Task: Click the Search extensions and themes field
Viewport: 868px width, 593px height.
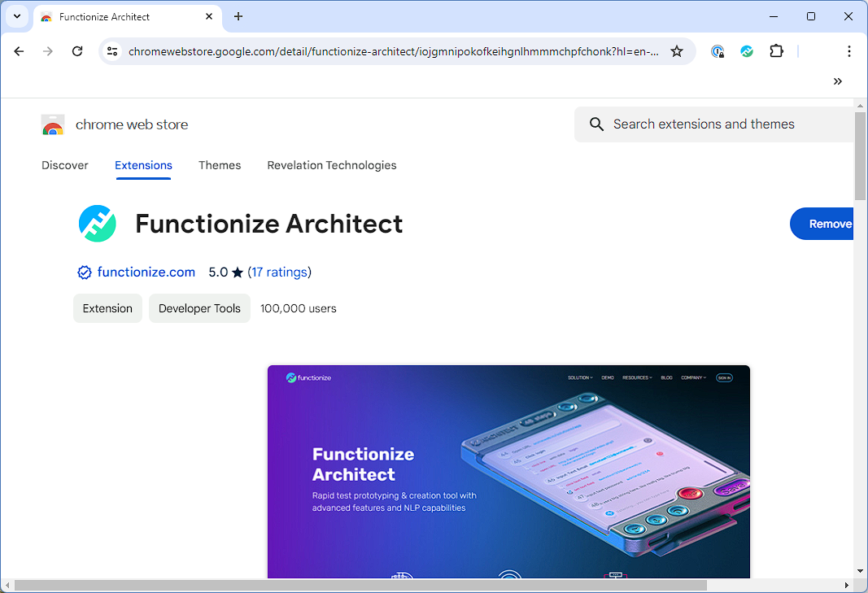Action: [716, 124]
